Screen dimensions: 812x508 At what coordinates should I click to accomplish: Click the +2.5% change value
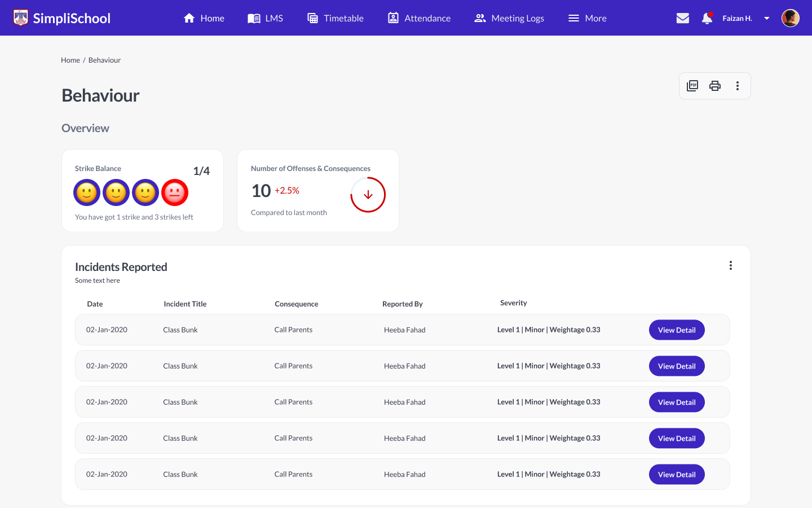click(287, 191)
